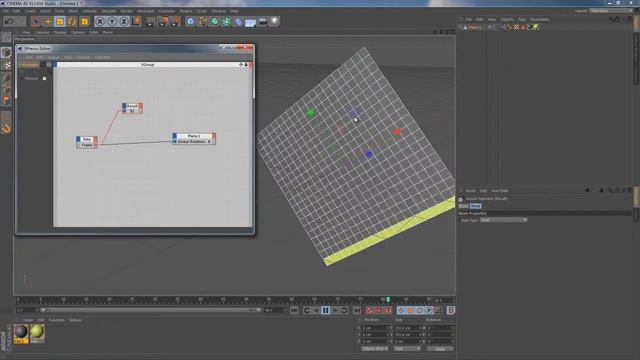Toggle the coordinate system icon

coord(136,21)
